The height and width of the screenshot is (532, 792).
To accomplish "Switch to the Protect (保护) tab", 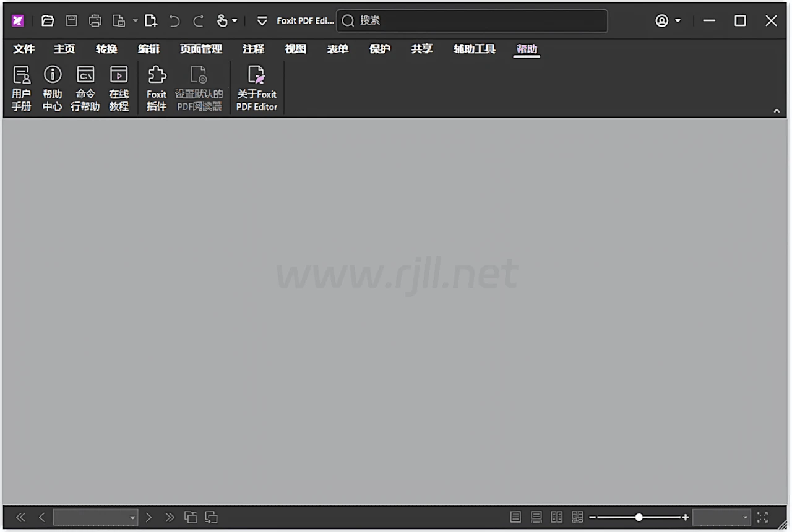I will pos(379,49).
